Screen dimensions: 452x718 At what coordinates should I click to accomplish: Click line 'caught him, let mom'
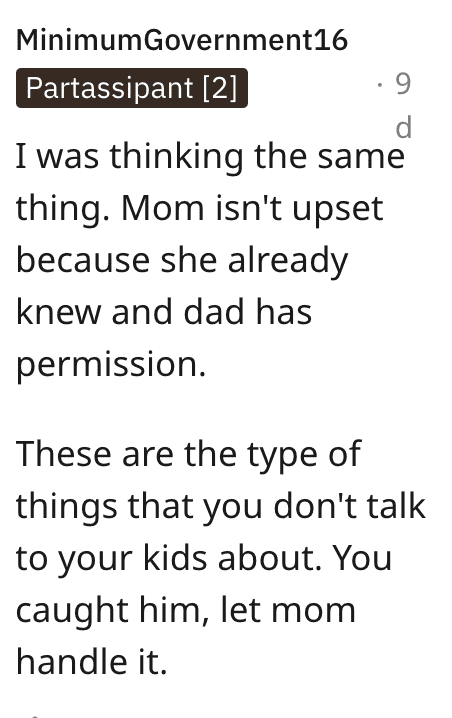[185, 611]
